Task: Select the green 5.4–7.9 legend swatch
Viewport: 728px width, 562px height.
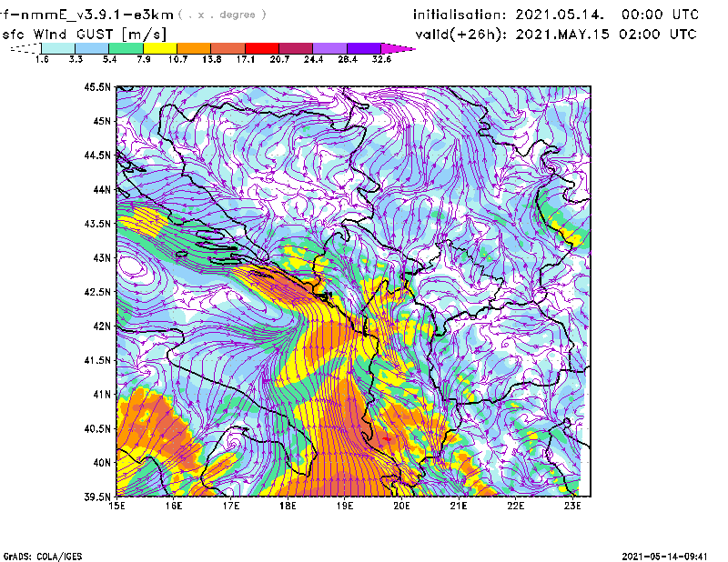Action: pos(126,48)
